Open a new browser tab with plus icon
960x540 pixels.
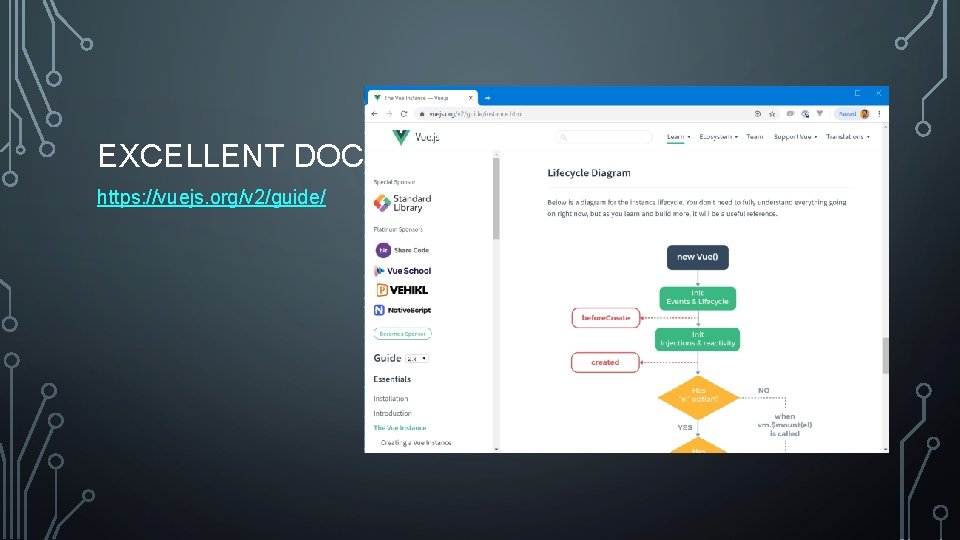click(487, 98)
